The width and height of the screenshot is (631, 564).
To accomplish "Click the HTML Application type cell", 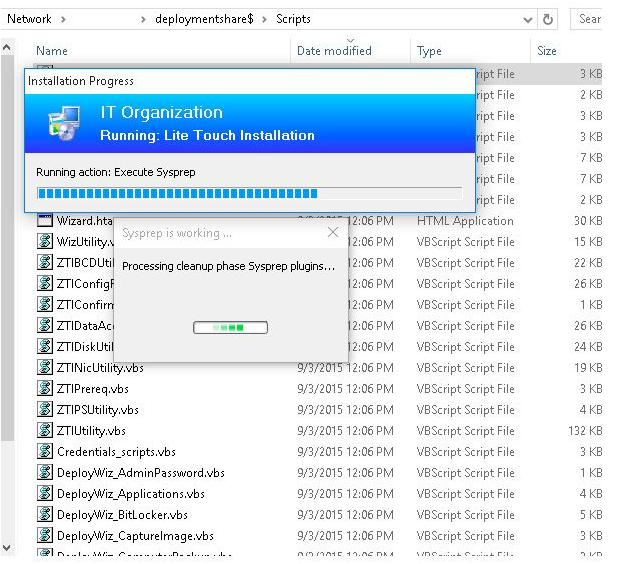I will click(x=465, y=220).
